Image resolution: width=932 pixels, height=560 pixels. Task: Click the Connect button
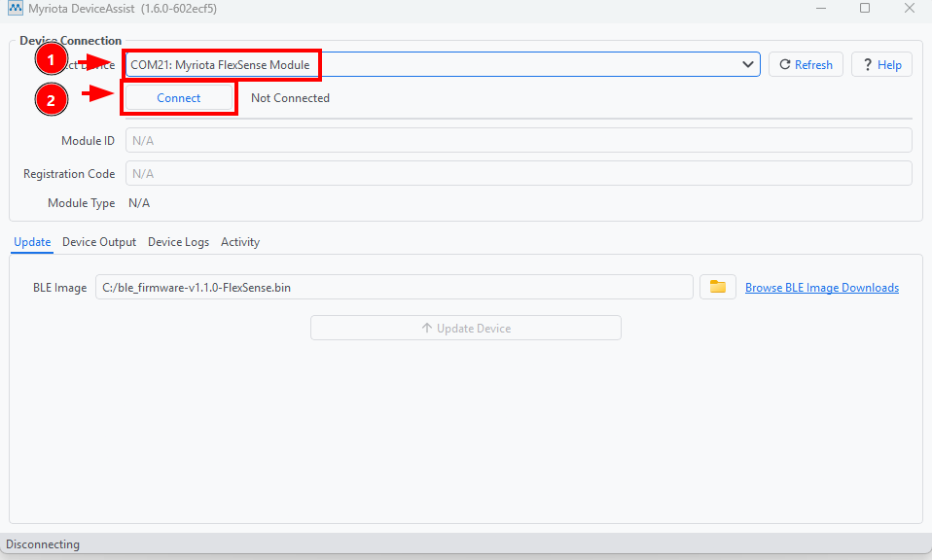click(179, 98)
